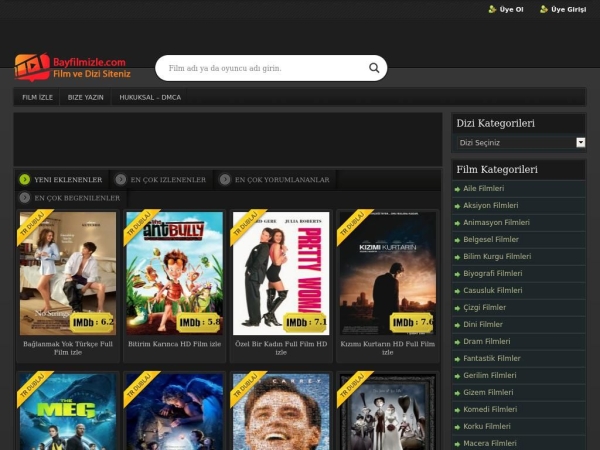Open the Bilim Kurgu Filmleri category link
Viewport: 600px width, 450px height.
point(497,256)
